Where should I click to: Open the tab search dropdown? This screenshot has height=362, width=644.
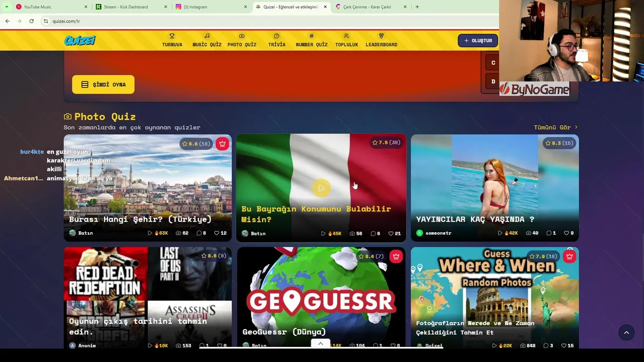pyautogui.click(x=6, y=7)
